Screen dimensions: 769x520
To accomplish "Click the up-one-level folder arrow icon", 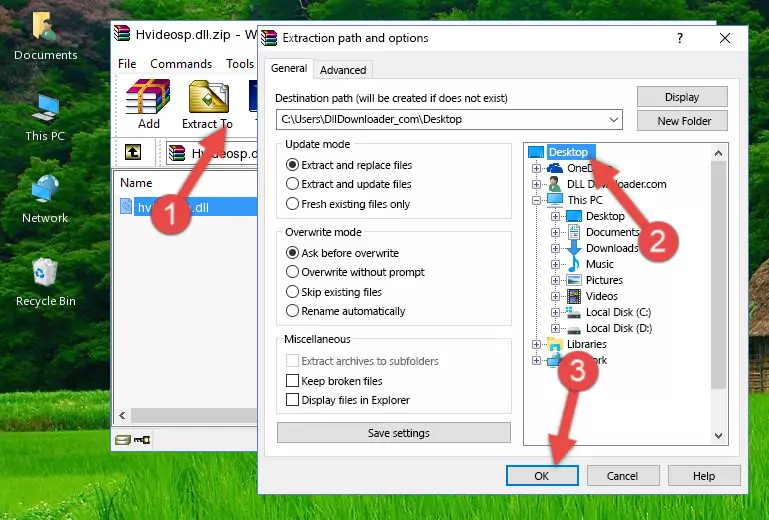I will [x=133, y=152].
